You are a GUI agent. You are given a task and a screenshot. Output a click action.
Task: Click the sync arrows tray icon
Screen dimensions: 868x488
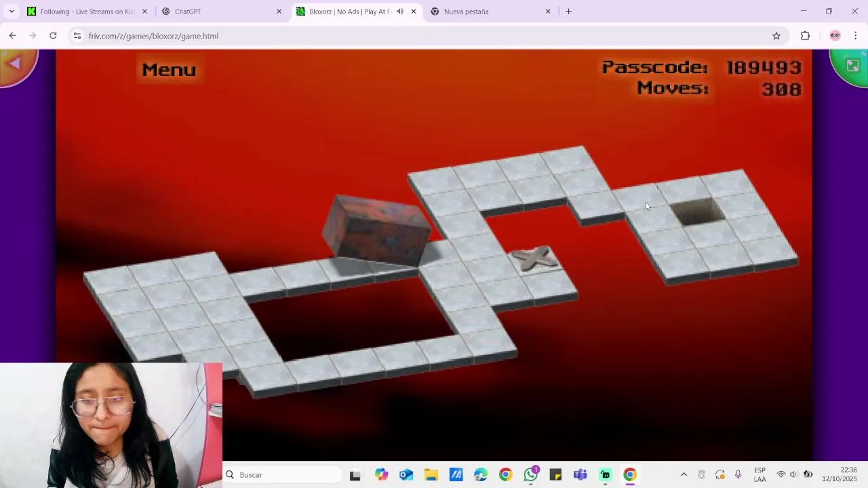720,475
